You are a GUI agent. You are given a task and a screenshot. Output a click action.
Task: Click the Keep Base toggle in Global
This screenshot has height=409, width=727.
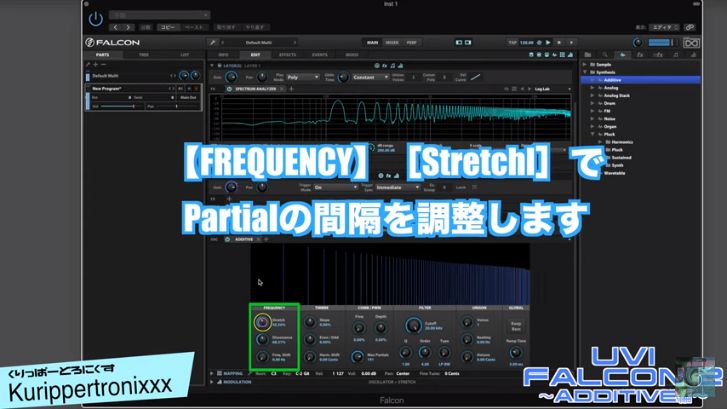(516, 326)
